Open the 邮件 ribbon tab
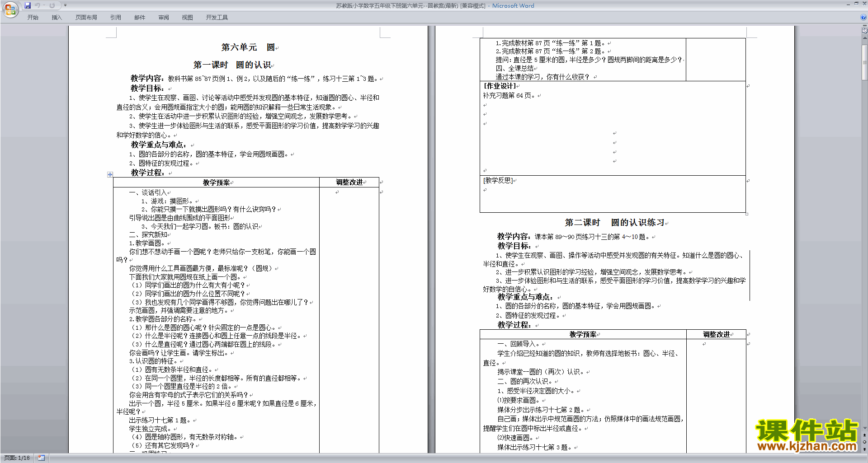The image size is (868, 463). click(x=140, y=18)
